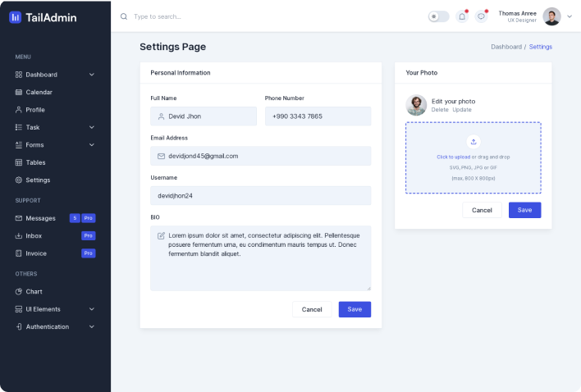Click the notification bell icon
The height and width of the screenshot is (392, 581).
pyautogui.click(x=462, y=16)
